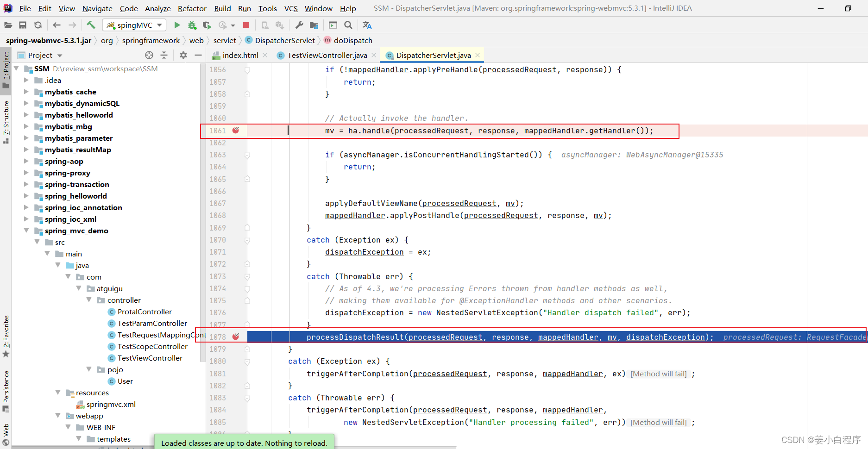The image size is (868, 449).
Task: Close the DispatcherServlet.java tab
Action: 478,55
